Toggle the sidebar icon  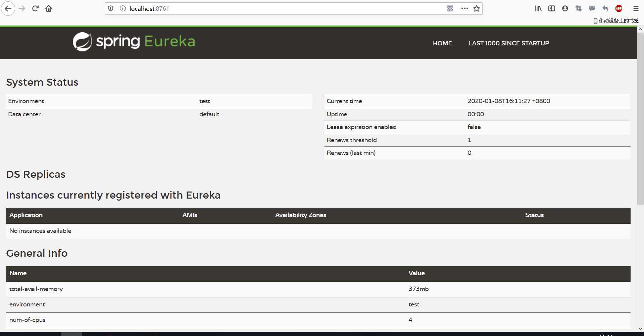tap(552, 9)
